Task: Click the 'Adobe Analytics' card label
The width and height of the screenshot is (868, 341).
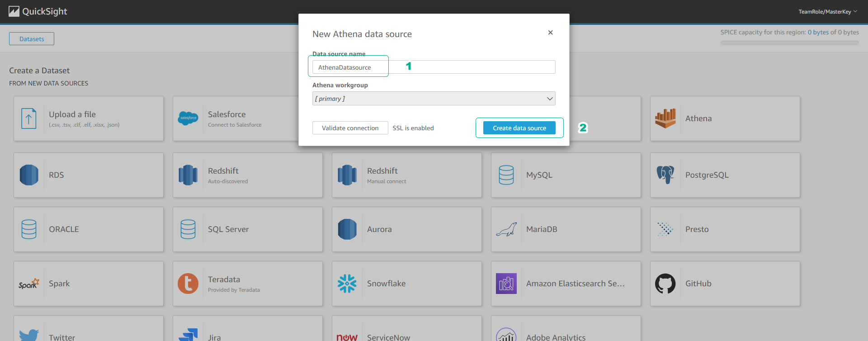Action: (556, 337)
